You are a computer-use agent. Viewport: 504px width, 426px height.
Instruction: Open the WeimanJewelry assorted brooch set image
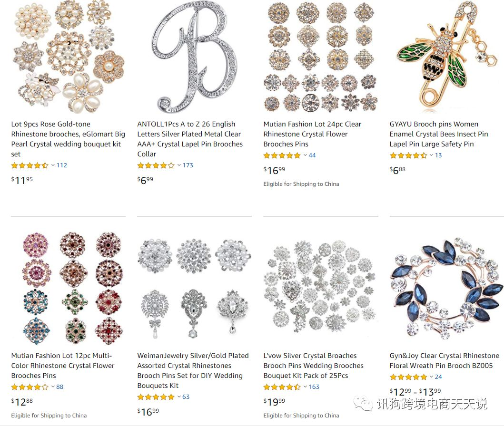tap(194, 288)
